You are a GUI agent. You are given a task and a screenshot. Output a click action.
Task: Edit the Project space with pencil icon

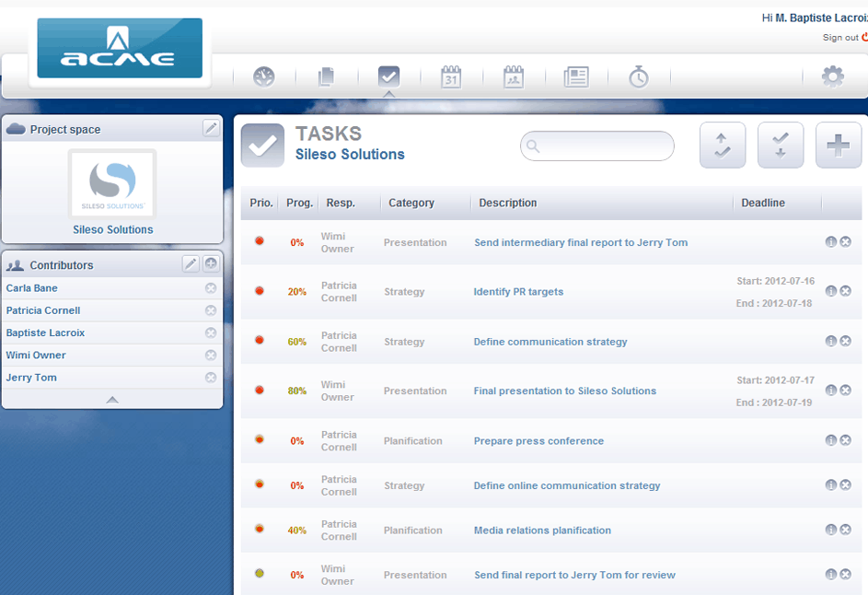coord(211,128)
